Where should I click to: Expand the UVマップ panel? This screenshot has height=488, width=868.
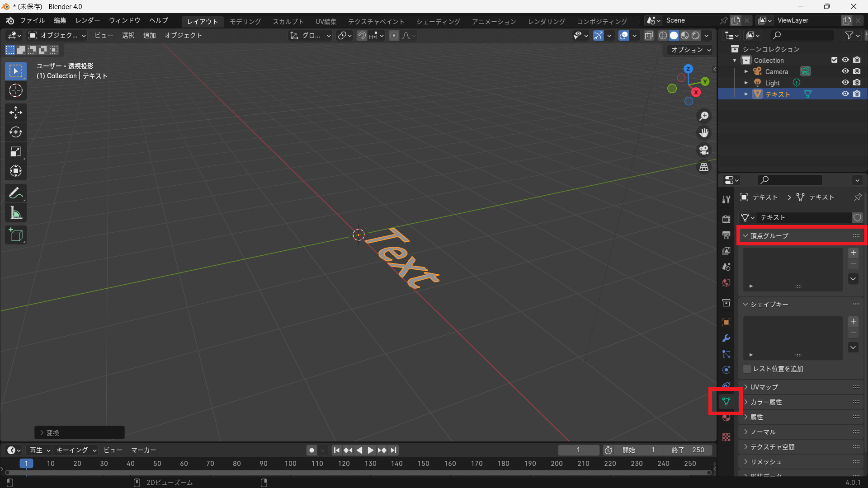[764, 387]
